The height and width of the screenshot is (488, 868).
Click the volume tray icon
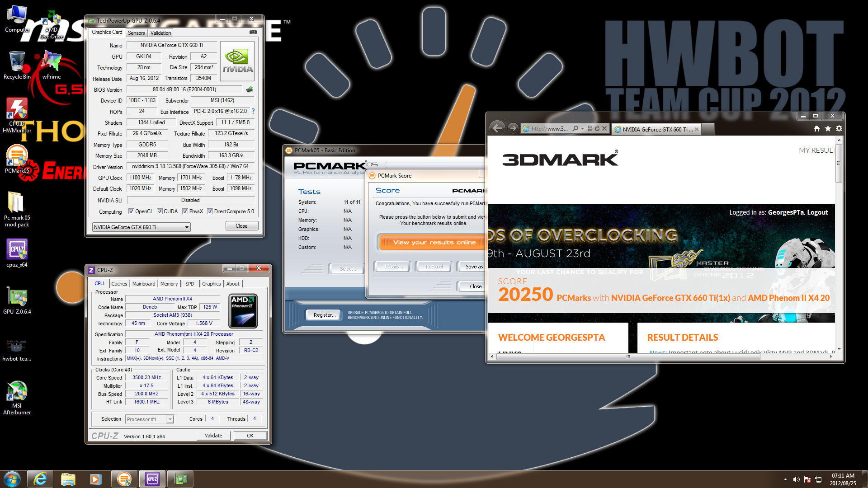click(797, 479)
